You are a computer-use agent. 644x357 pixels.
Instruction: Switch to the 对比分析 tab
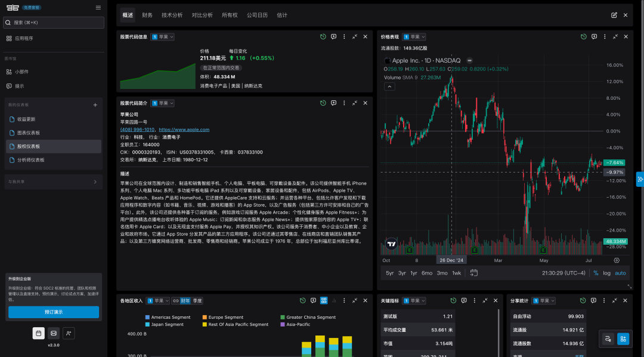202,15
